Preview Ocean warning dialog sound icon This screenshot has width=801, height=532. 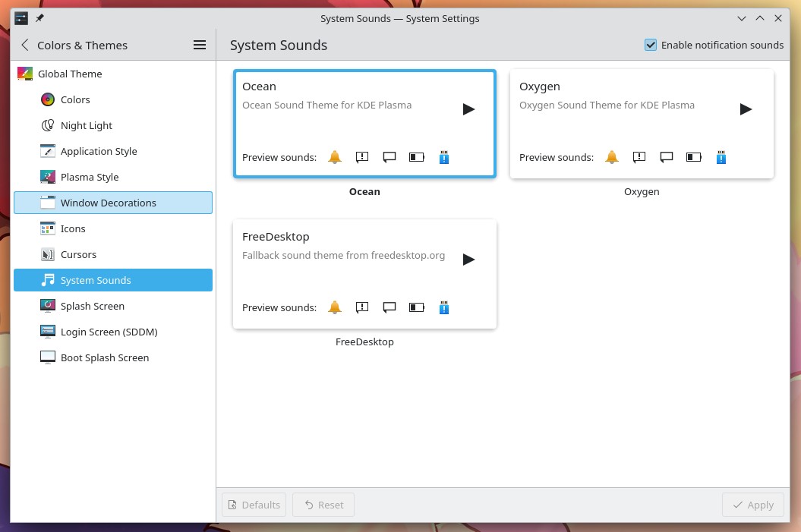coord(361,157)
